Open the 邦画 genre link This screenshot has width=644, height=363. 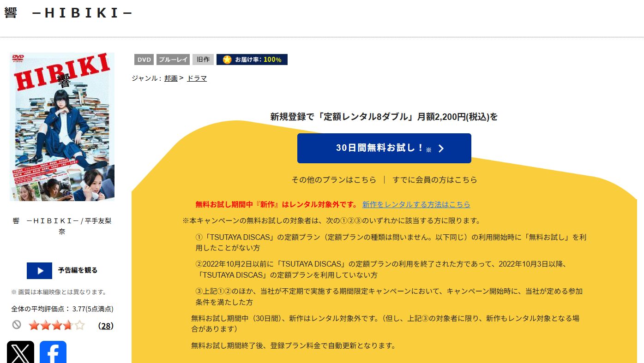tap(171, 78)
